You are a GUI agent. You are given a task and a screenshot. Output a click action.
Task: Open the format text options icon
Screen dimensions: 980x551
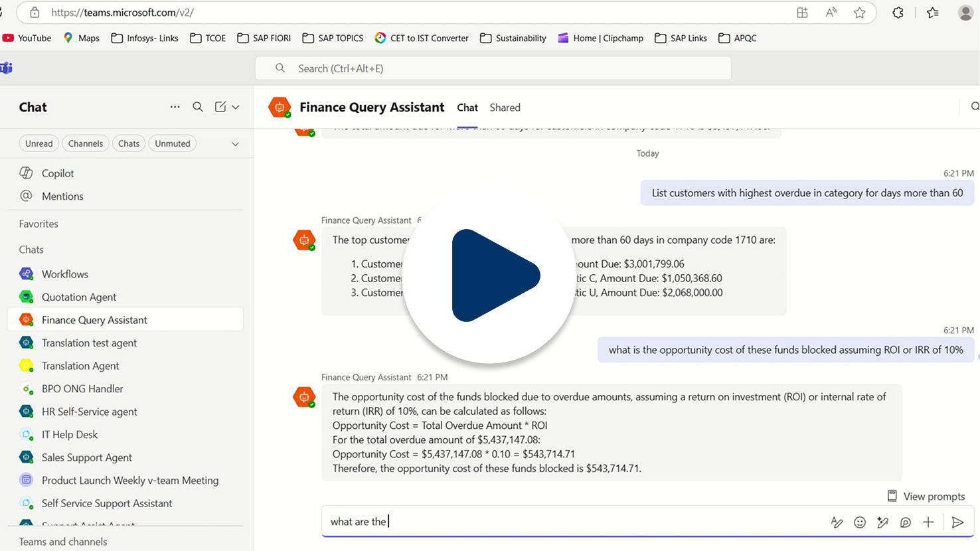click(x=837, y=522)
